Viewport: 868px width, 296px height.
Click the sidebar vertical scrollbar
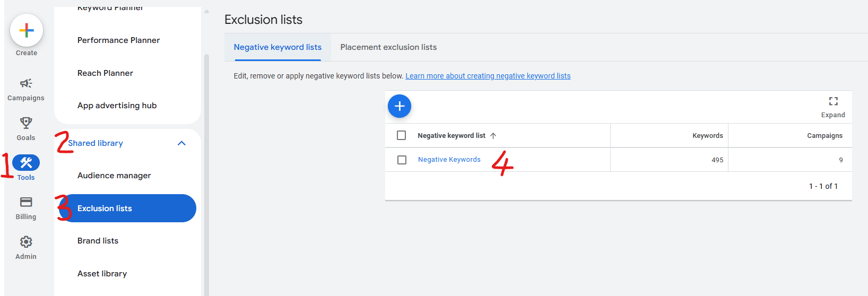click(x=206, y=175)
